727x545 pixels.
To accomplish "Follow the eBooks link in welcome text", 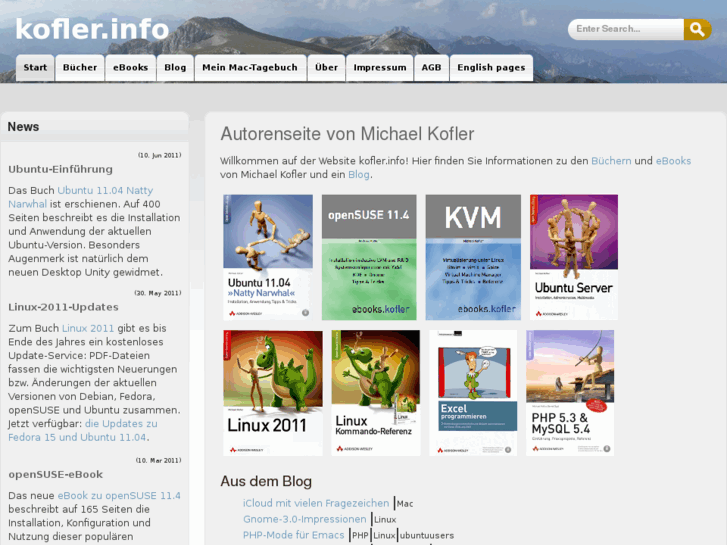I will point(673,161).
